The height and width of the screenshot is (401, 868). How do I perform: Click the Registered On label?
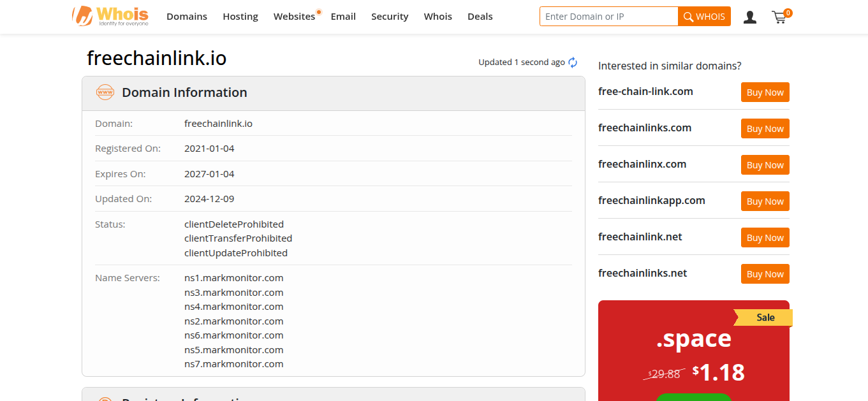coord(128,149)
